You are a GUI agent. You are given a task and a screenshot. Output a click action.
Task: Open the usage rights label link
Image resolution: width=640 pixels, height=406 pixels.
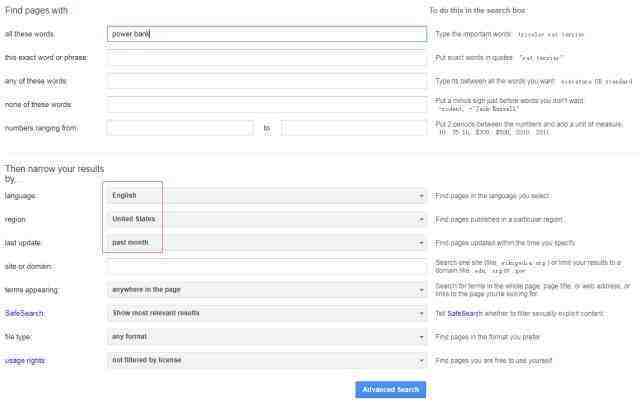tap(25, 361)
